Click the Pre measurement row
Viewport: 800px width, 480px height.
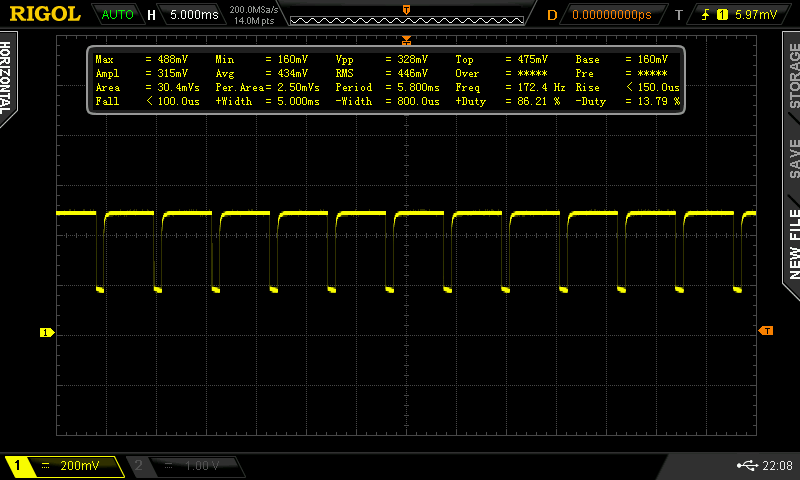point(621,73)
